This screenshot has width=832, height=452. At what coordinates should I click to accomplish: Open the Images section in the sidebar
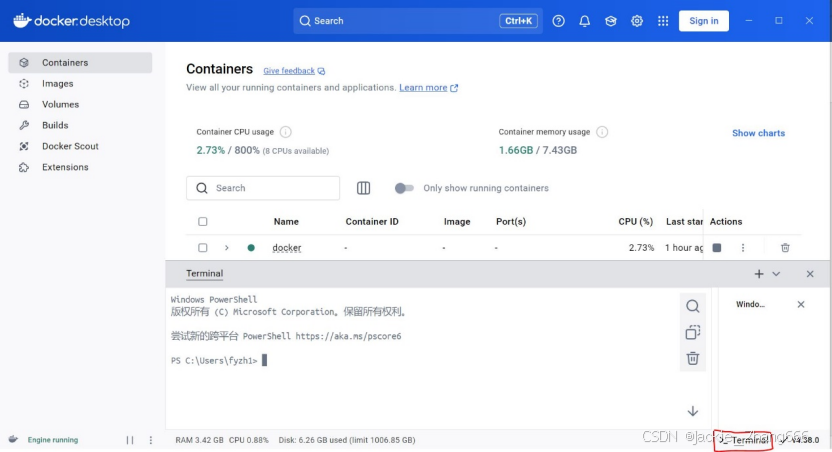pos(80,84)
